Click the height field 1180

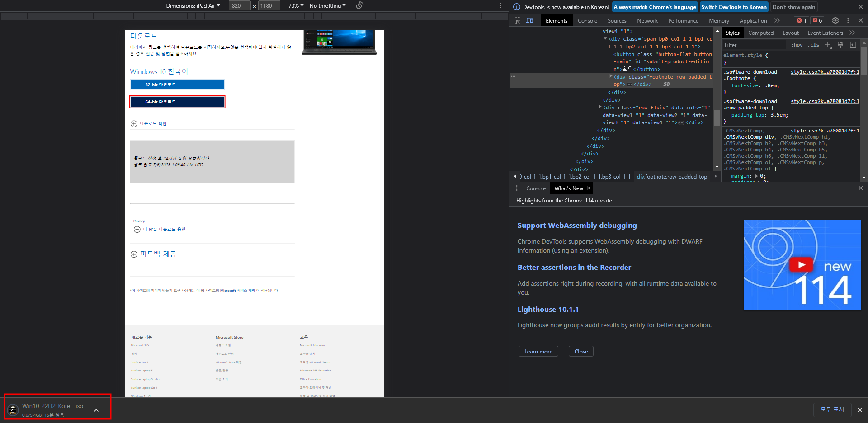click(269, 5)
